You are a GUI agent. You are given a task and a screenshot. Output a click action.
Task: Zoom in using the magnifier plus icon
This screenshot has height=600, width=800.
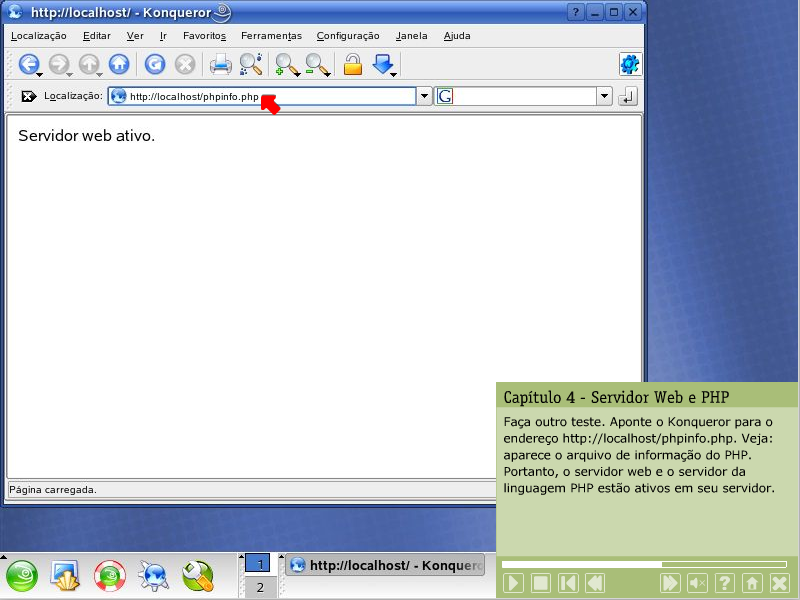(x=287, y=65)
